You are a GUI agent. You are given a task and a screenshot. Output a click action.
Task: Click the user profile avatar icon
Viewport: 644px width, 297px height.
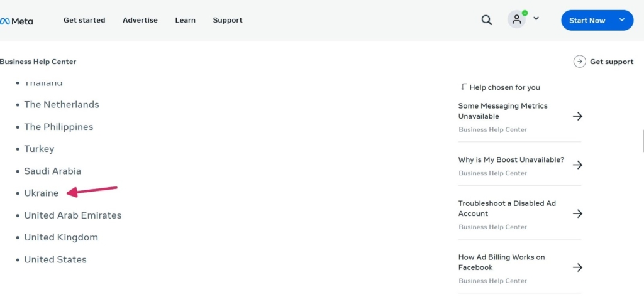click(x=516, y=19)
